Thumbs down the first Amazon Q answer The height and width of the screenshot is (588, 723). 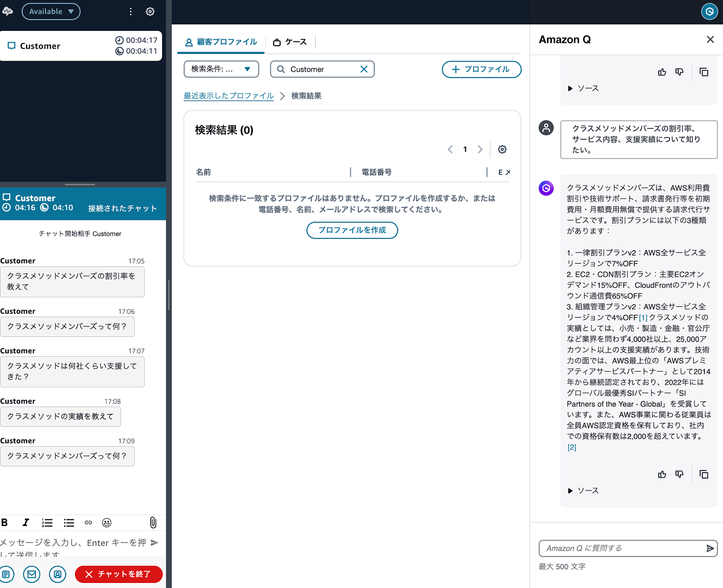(679, 72)
